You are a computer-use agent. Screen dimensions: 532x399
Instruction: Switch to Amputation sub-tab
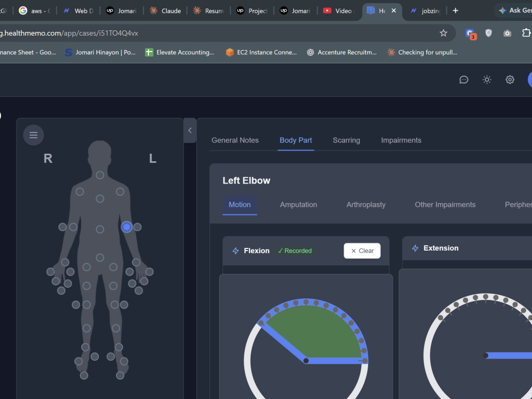point(298,205)
